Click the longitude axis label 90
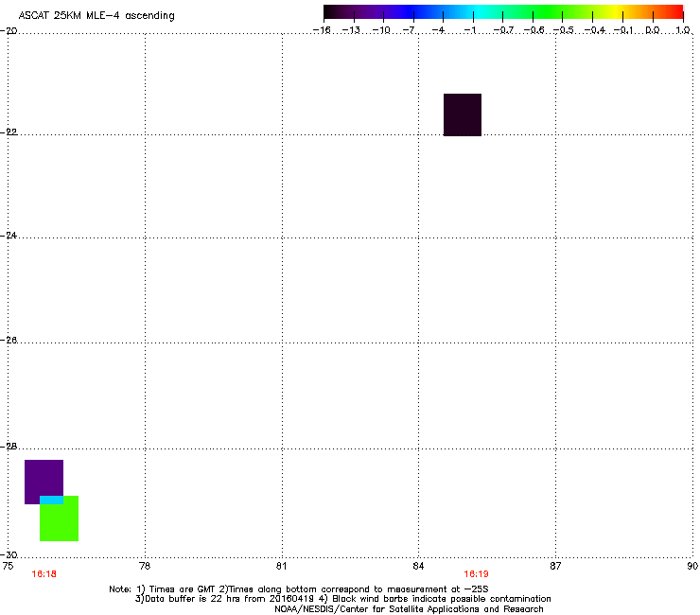700x615 pixels. tap(692, 566)
